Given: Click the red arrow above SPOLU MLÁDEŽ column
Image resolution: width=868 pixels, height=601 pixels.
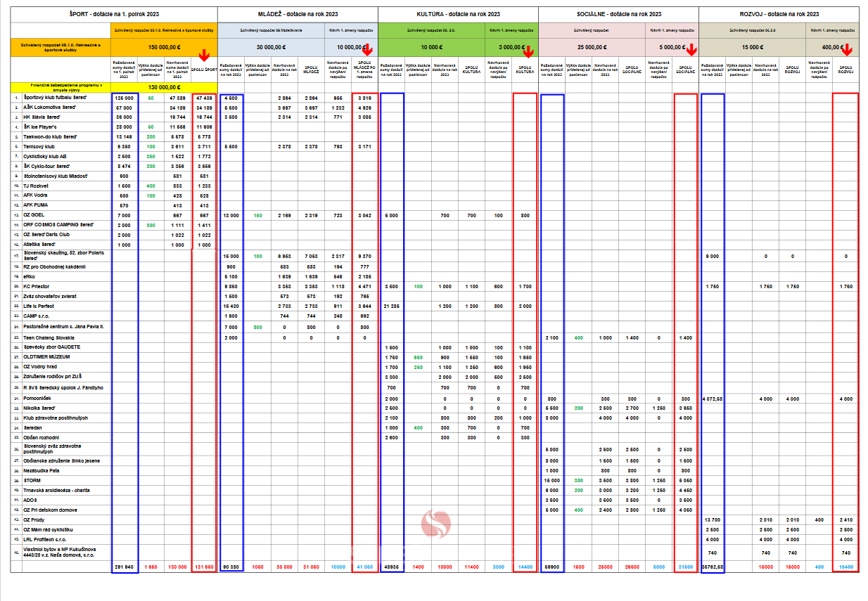Looking at the screenshot, I should click(366, 50).
